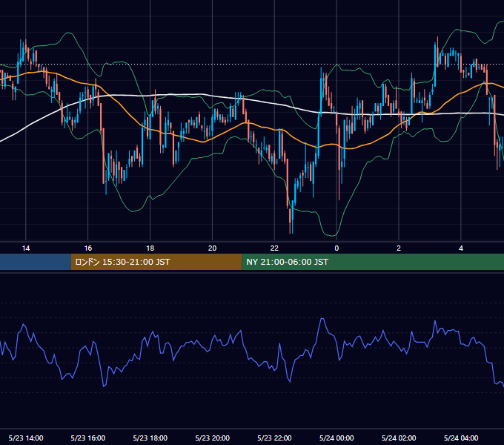Screen dimensions: 504x445
Task: Click the 5/23 20:00 date label
Action: pos(212,438)
